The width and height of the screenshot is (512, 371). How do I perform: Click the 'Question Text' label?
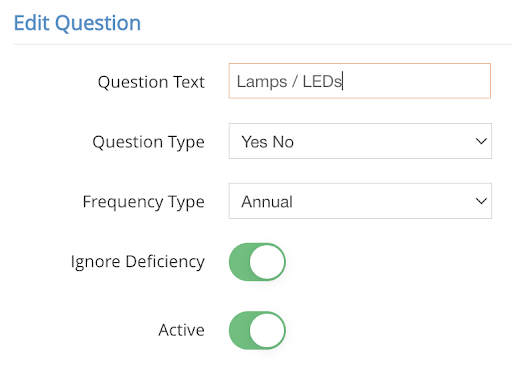151,82
